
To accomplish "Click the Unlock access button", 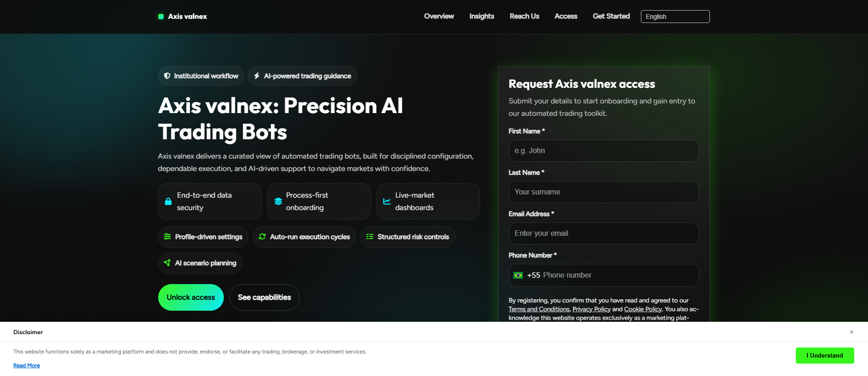I will (x=191, y=297).
